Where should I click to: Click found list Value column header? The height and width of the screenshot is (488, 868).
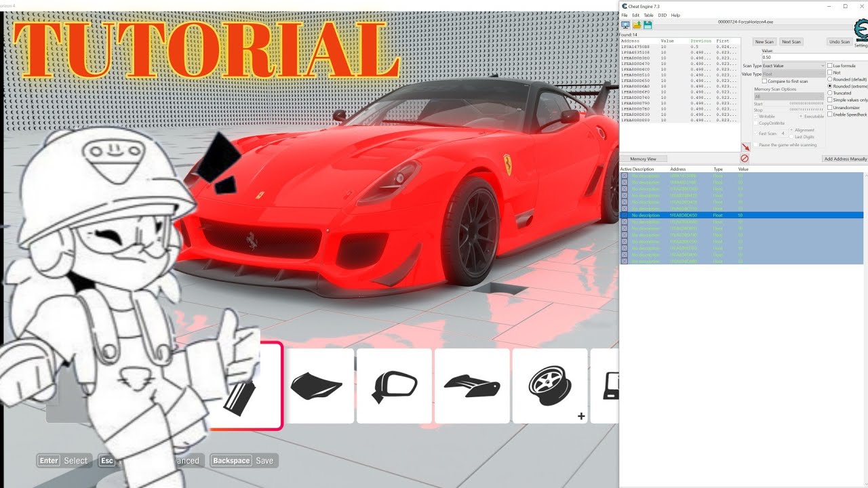[x=667, y=41]
